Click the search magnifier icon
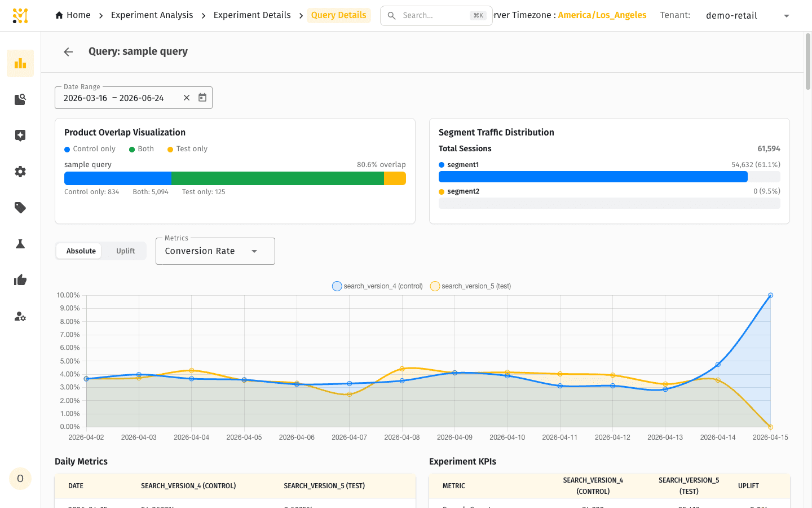This screenshot has width=812, height=508. point(391,16)
